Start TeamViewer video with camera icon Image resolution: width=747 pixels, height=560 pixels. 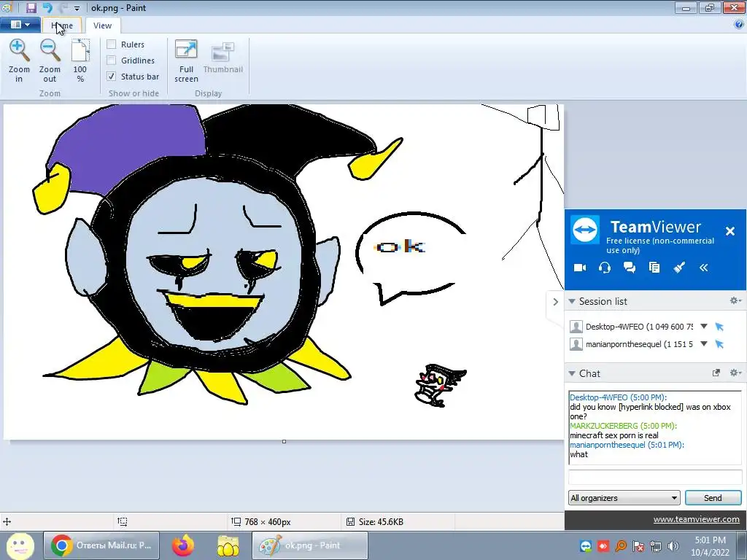580,268
